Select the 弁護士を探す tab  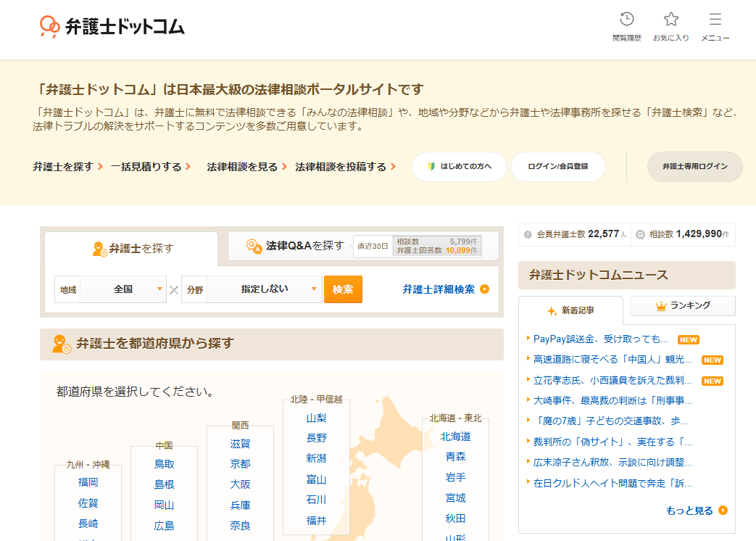point(132,249)
